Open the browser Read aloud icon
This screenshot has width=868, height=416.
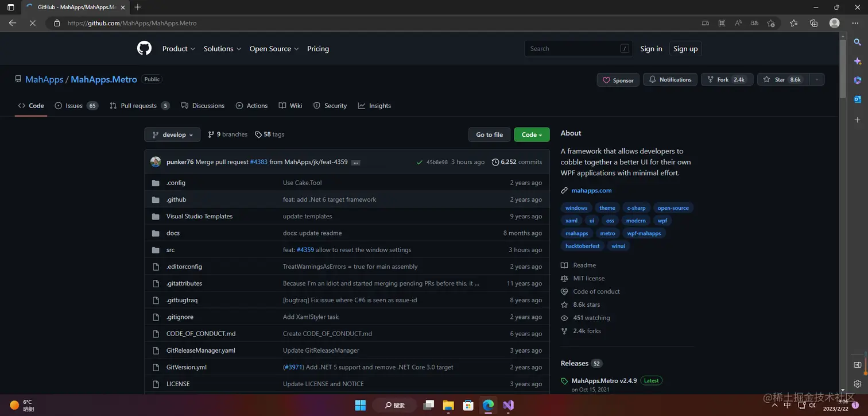coord(738,23)
